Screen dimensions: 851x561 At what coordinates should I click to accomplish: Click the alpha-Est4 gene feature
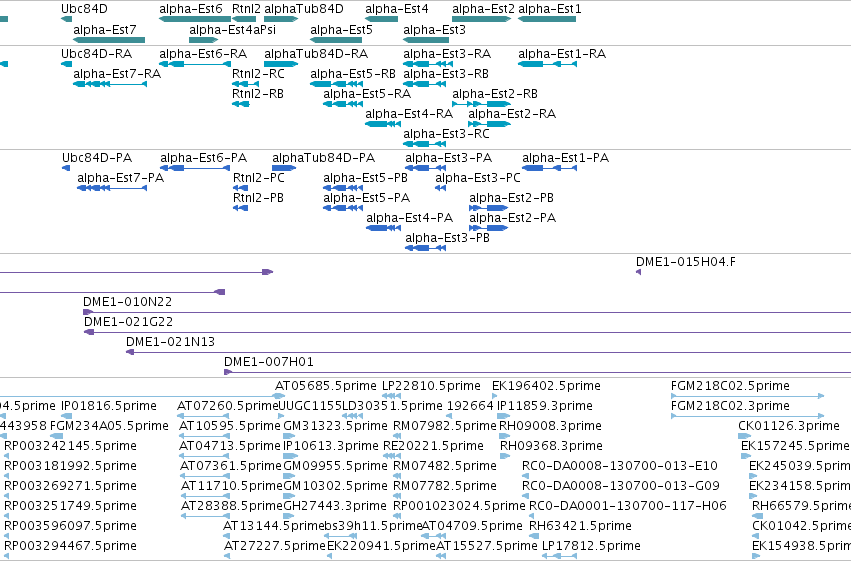tap(382, 19)
